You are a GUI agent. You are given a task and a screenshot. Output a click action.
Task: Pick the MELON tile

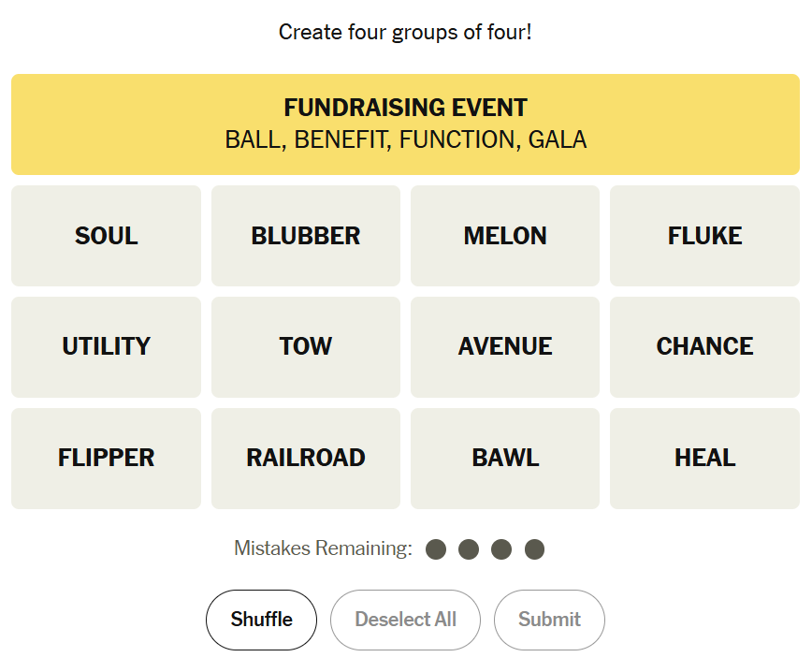point(505,236)
